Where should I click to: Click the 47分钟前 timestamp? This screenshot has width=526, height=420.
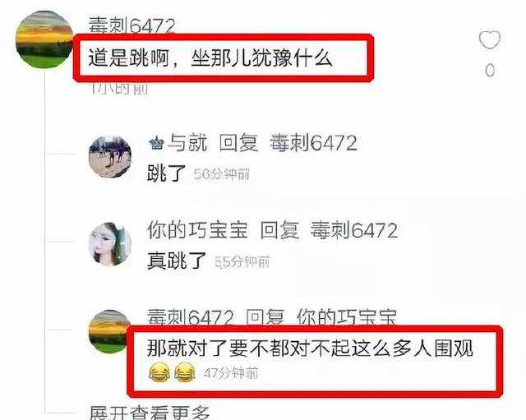tap(231, 373)
